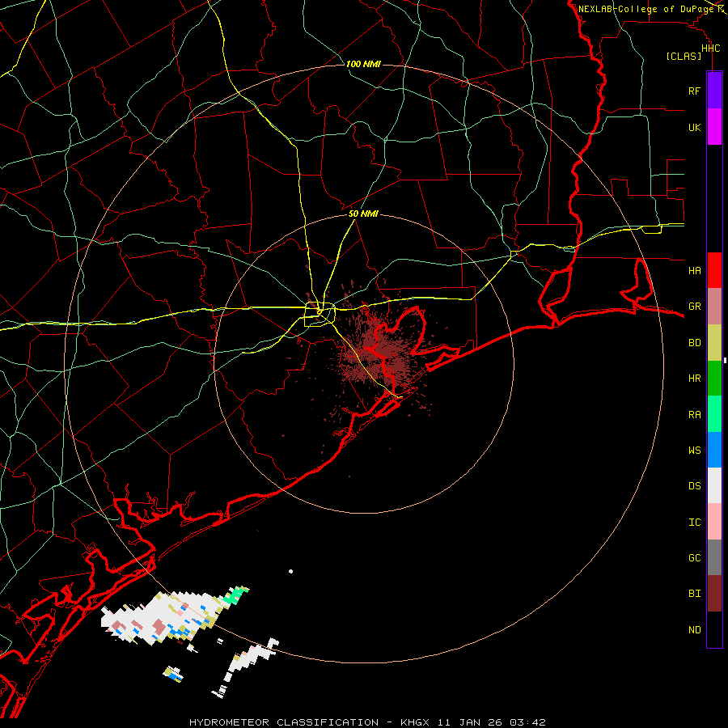Click the HR legend label
728x728 pixels.
tap(694, 379)
